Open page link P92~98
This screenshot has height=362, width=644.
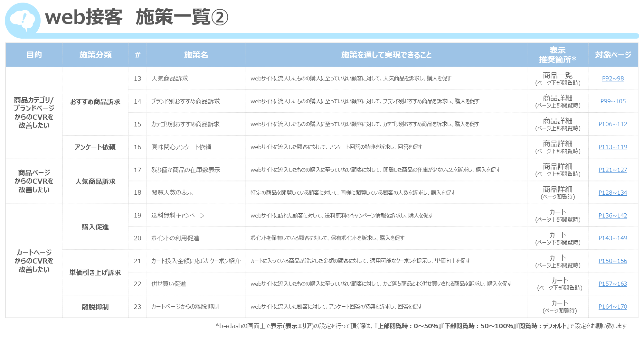click(613, 79)
